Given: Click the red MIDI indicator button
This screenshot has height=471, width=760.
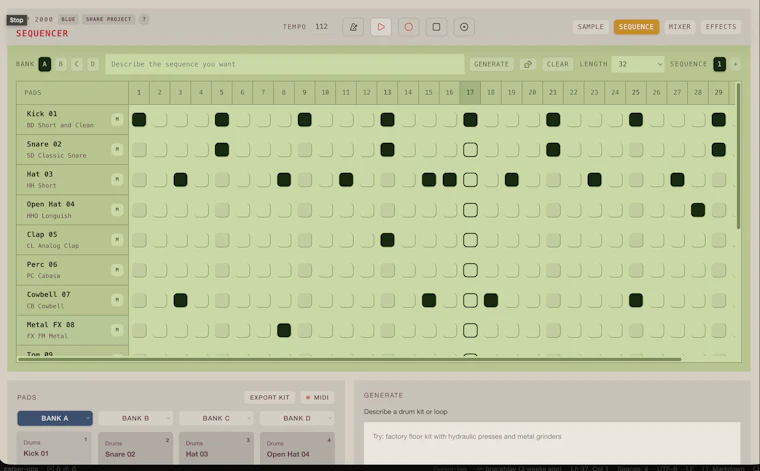Looking at the screenshot, I should tap(317, 397).
